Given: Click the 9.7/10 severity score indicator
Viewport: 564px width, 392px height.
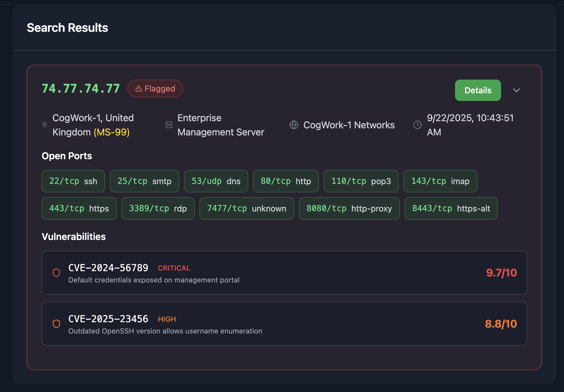Looking at the screenshot, I should (x=501, y=273).
